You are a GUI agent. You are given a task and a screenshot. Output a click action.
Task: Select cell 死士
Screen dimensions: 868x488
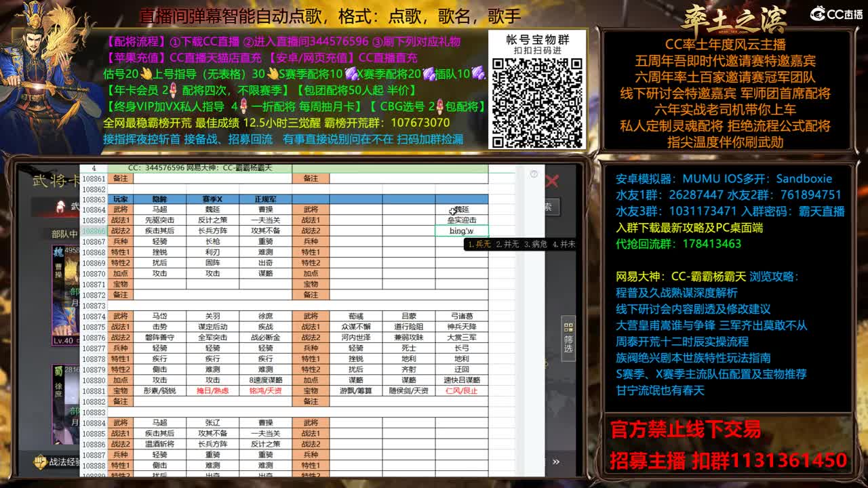coord(409,348)
